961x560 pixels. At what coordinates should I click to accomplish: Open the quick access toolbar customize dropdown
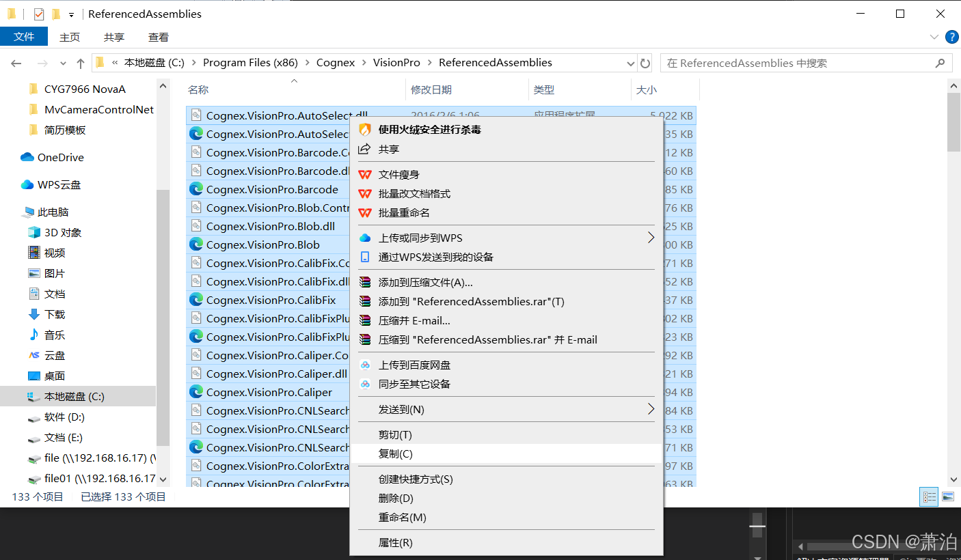pos(71,14)
